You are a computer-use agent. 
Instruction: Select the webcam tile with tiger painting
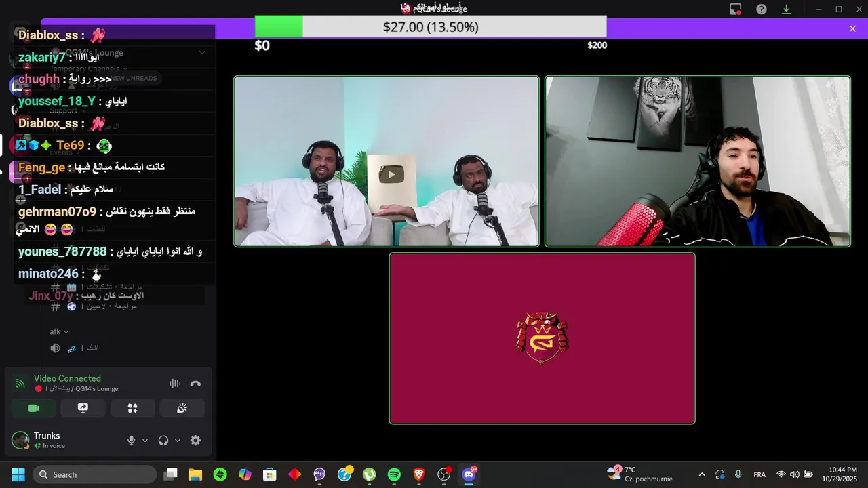698,161
